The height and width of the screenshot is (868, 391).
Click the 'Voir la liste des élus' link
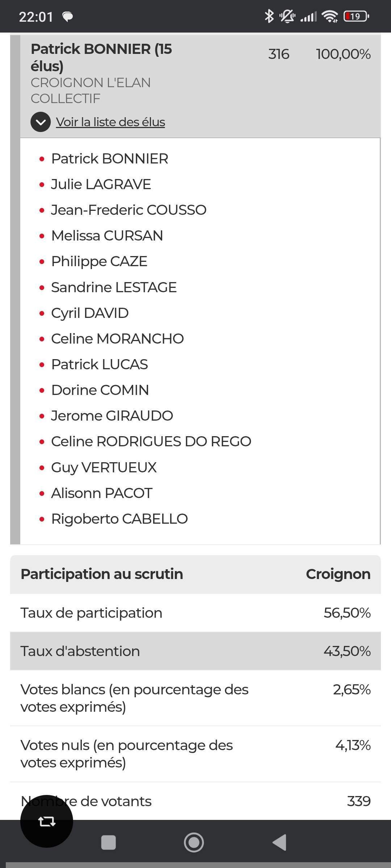(x=110, y=122)
